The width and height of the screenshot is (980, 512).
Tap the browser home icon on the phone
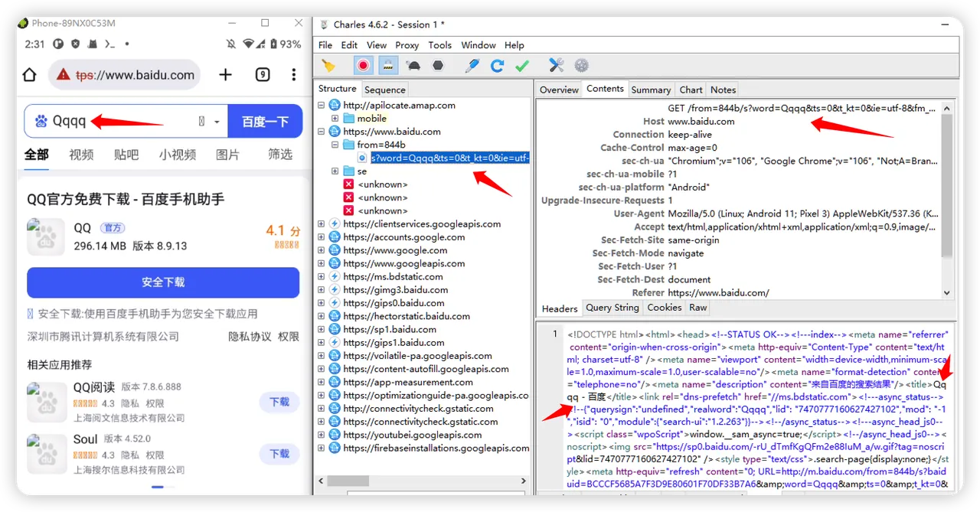click(29, 75)
